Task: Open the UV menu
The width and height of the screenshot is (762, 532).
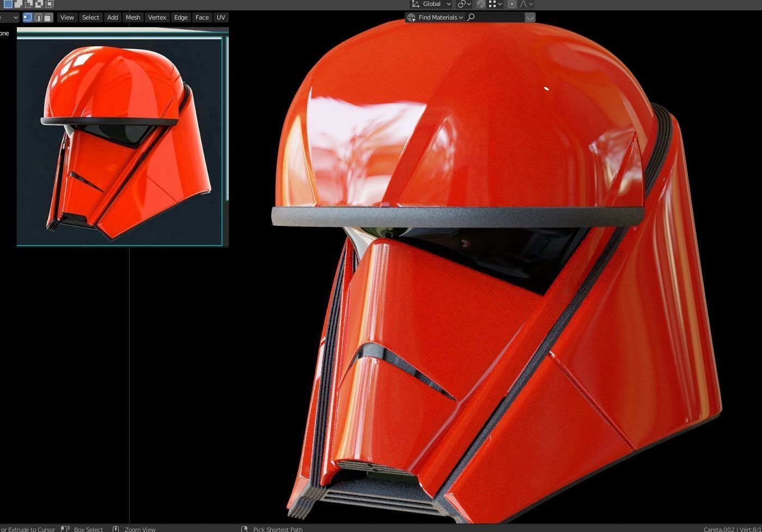Action: pyautogui.click(x=221, y=17)
